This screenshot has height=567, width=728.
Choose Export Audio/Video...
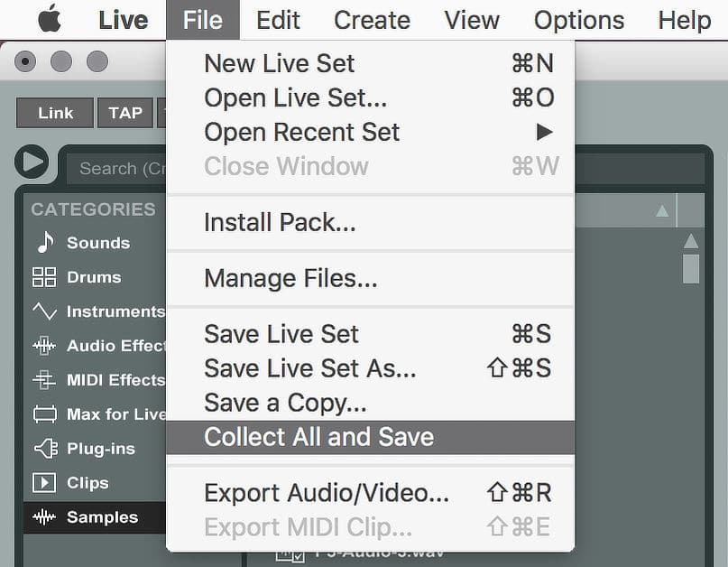[x=371, y=493]
